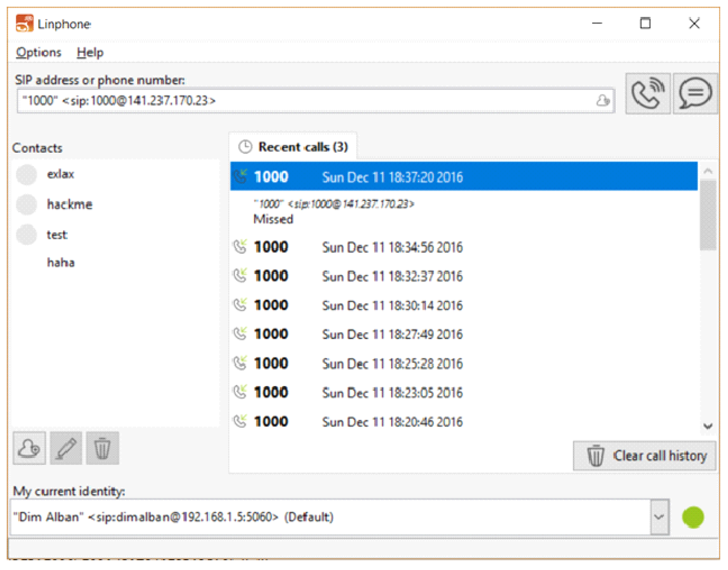Select call entry Sun Dec 11 18:37:20 2016
Screen dimensions: 728x570
(464, 176)
